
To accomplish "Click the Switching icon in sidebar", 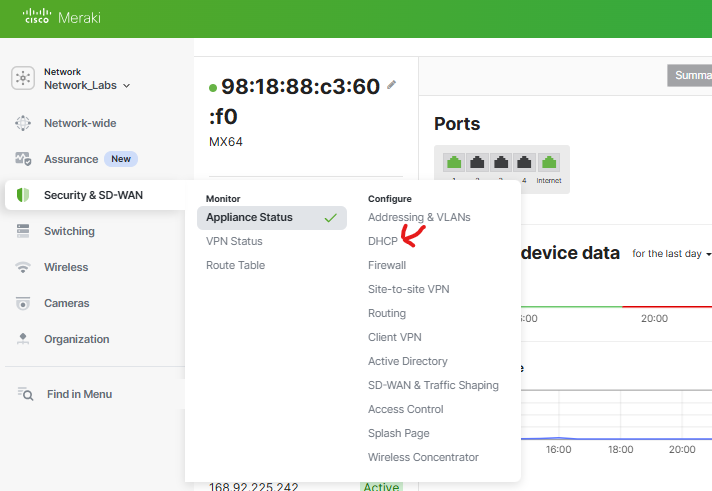I will pos(23,231).
